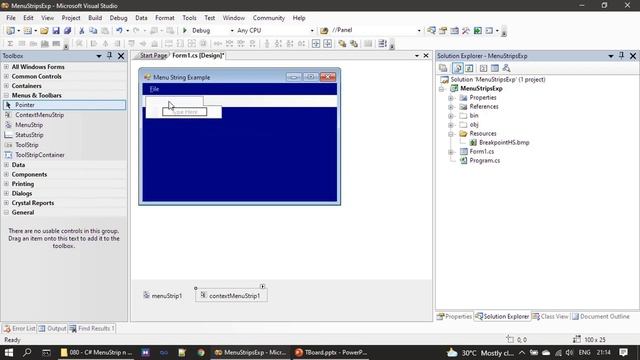Expand the Properties node in Solution Explorer

tap(451, 98)
